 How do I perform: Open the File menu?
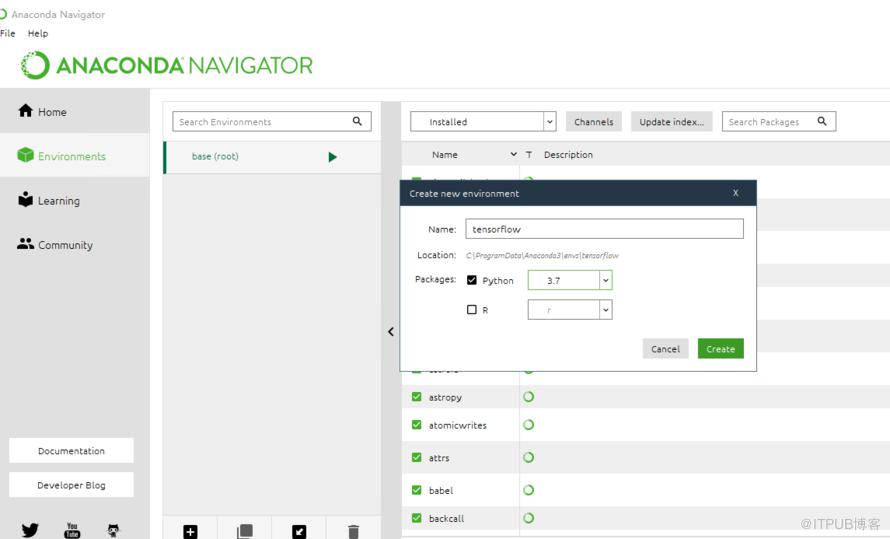click(8, 33)
